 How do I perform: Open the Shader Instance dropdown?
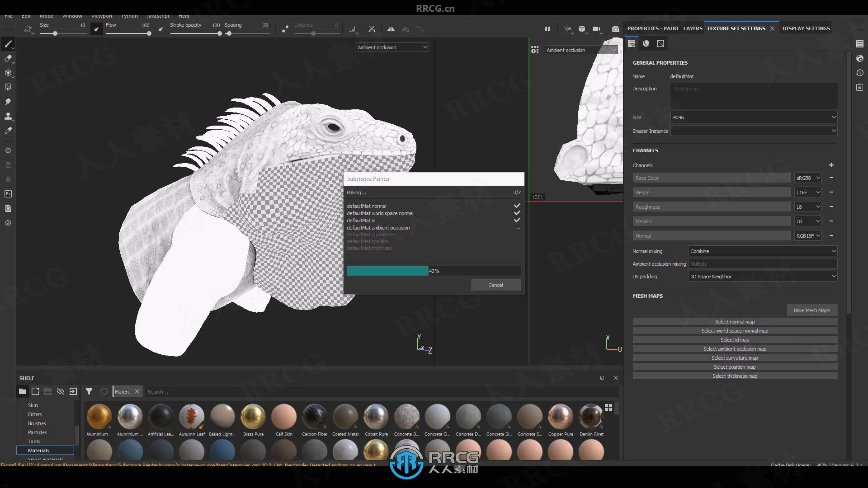coord(754,131)
